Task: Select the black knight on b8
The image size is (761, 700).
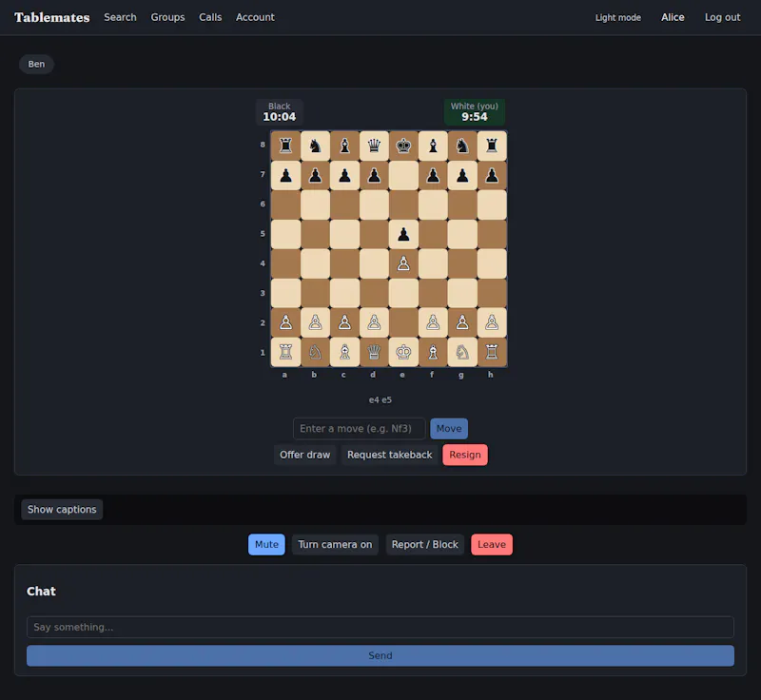Action: (x=315, y=146)
